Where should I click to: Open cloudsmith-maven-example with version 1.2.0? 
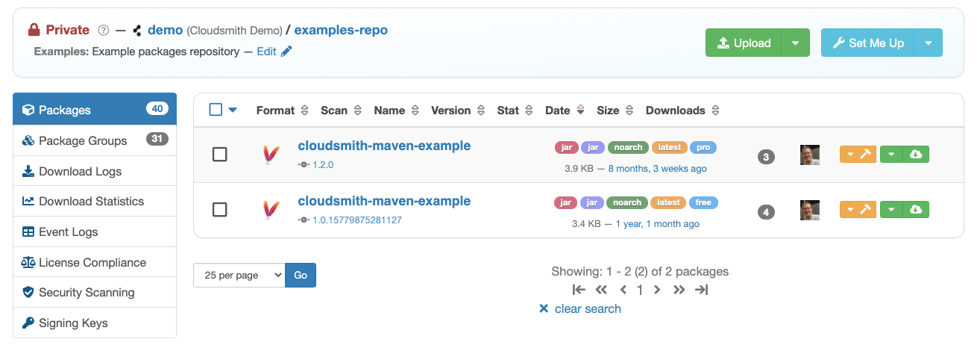pos(384,146)
